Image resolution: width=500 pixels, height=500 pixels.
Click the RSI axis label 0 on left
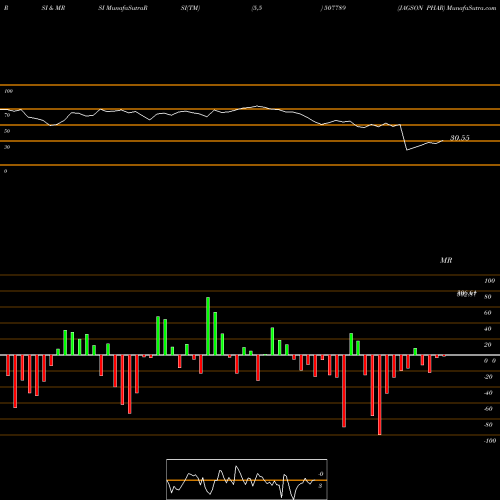pyautogui.click(x=5, y=171)
